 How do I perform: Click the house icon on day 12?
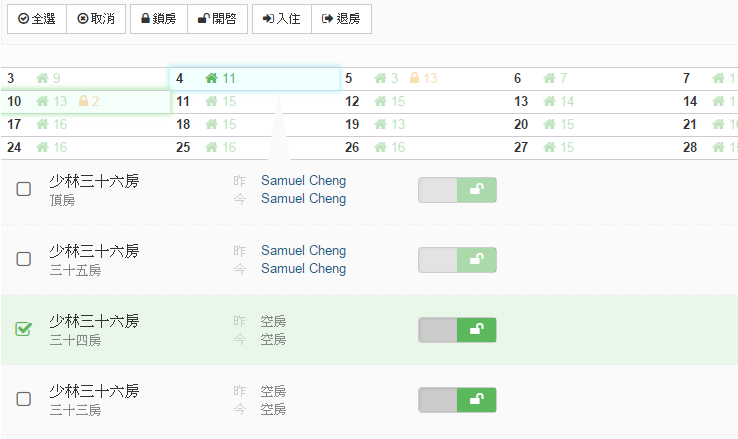381,101
